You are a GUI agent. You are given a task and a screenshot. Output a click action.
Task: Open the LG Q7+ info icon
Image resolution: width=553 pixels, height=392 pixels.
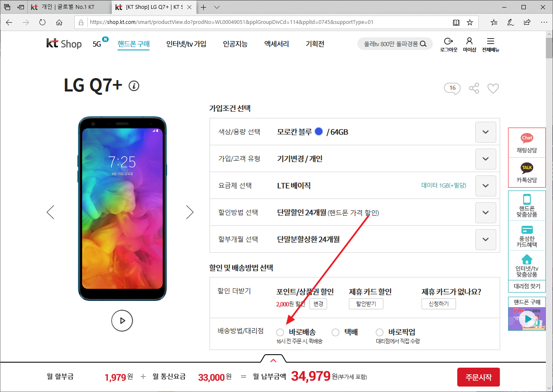pyautogui.click(x=134, y=86)
